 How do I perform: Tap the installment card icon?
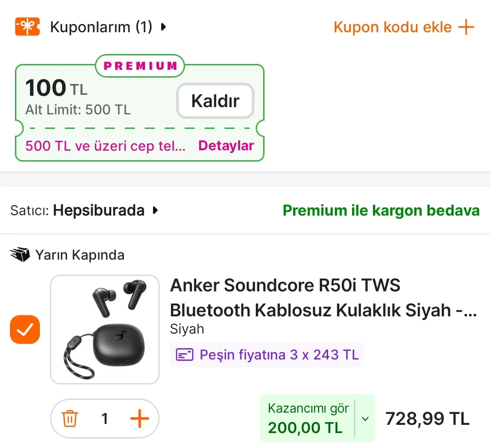tap(185, 354)
